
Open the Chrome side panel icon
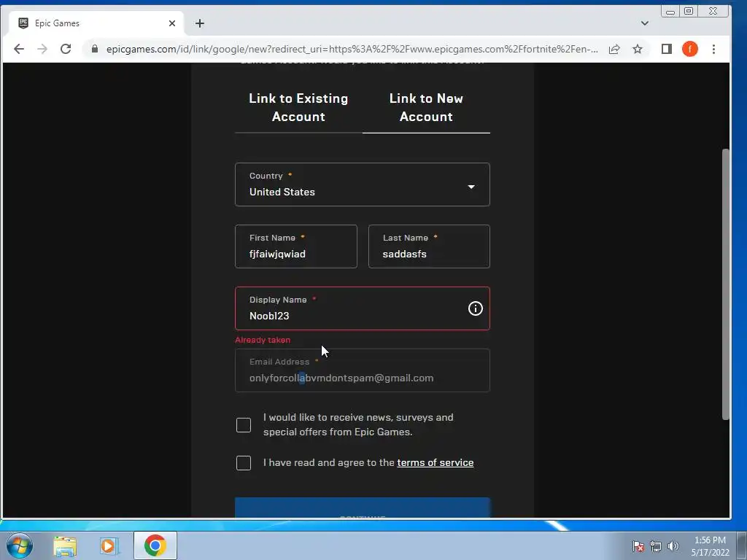click(x=667, y=49)
